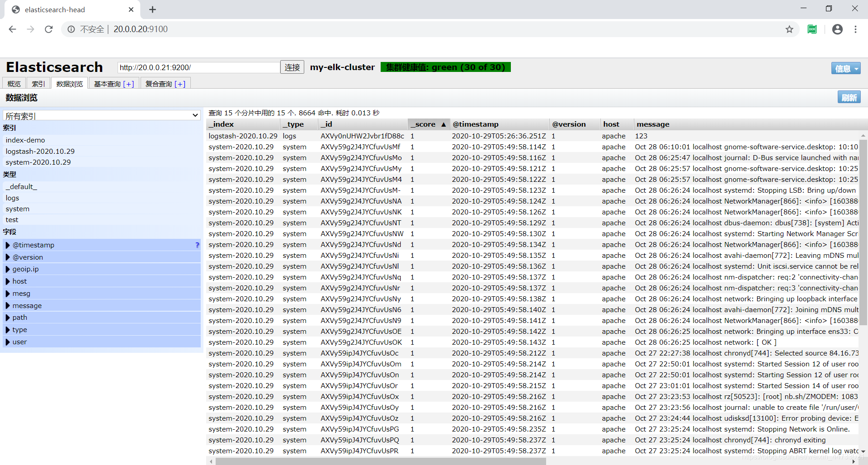This screenshot has width=868, height=465.
Task: Open the browser profile avatar
Action: coord(837,29)
